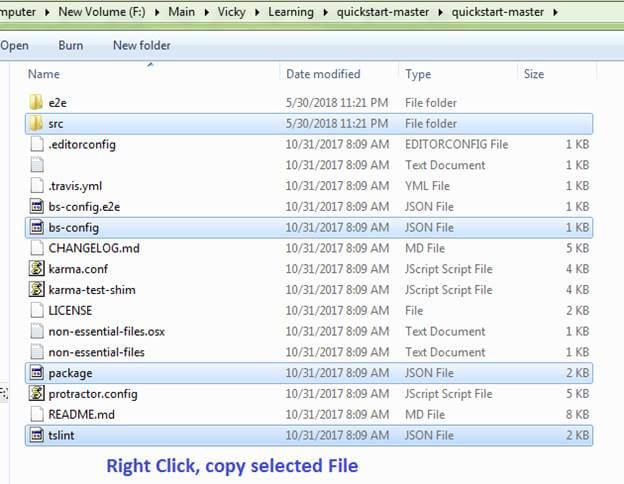Screen dimensions: 624x484
Task: Select the bs-config file name
Action: 74,228
